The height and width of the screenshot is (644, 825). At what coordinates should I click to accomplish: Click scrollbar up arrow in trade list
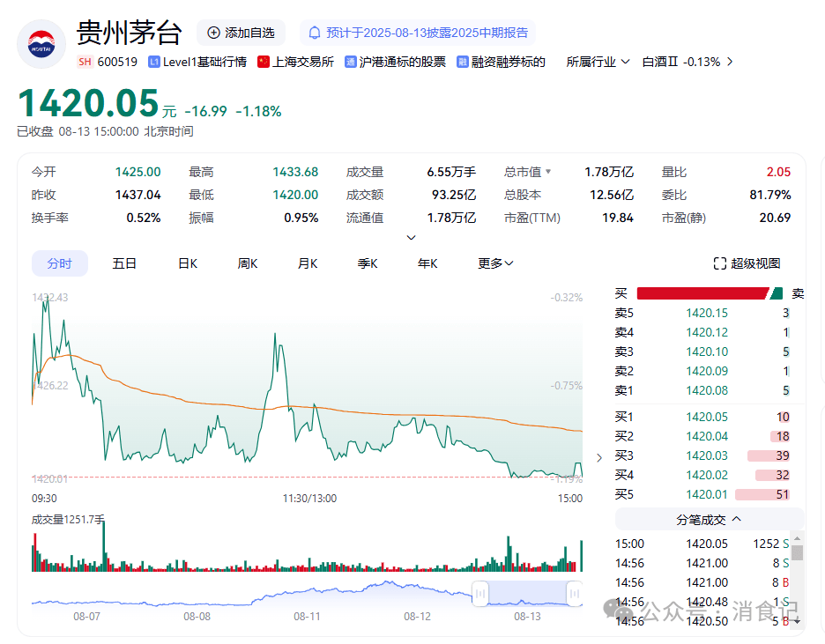point(797,537)
